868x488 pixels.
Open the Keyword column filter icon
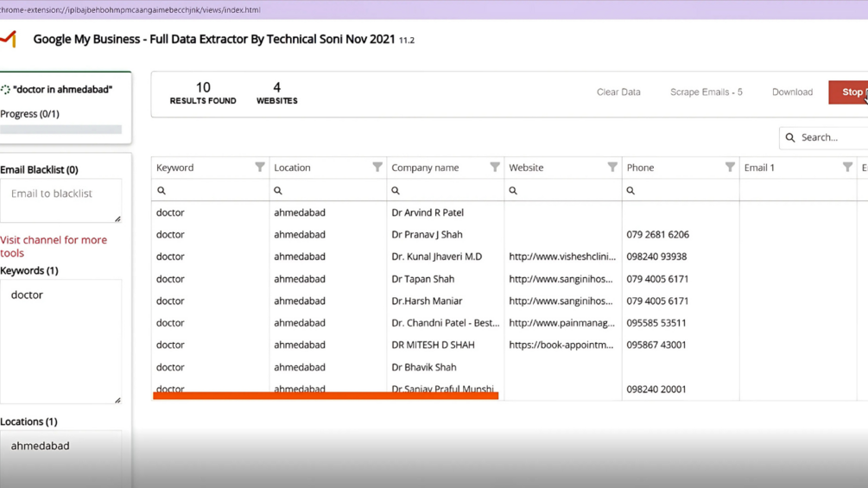coord(260,167)
